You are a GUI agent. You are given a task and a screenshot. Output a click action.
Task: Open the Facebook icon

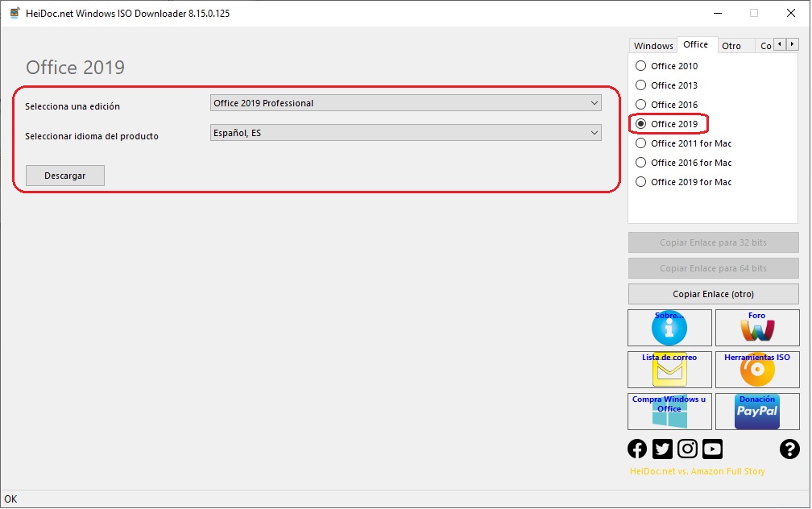[637, 449]
